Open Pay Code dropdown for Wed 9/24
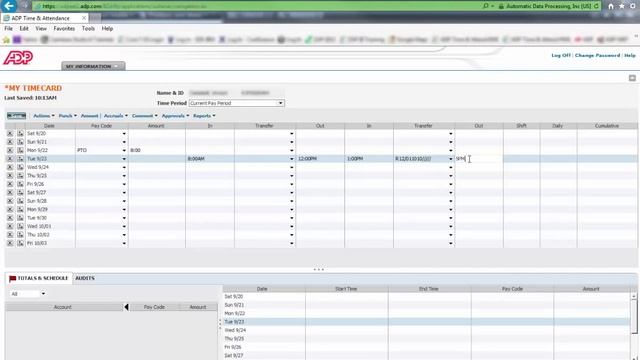 124,167
